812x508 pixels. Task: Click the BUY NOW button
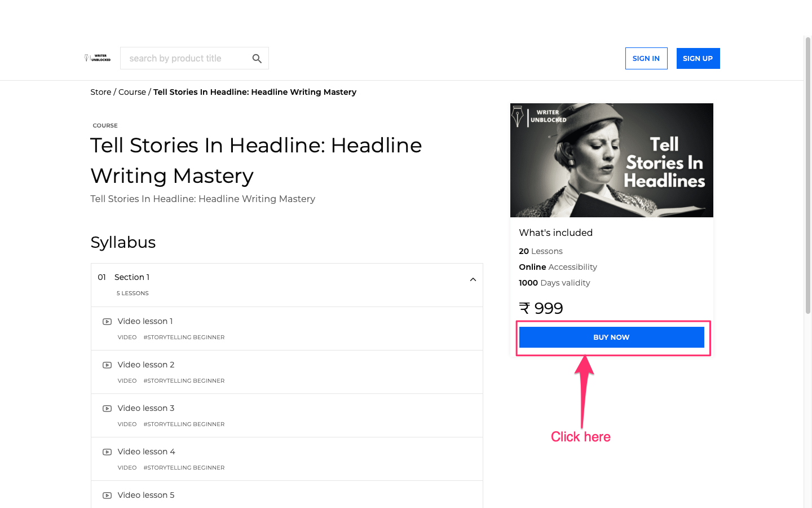(x=611, y=337)
